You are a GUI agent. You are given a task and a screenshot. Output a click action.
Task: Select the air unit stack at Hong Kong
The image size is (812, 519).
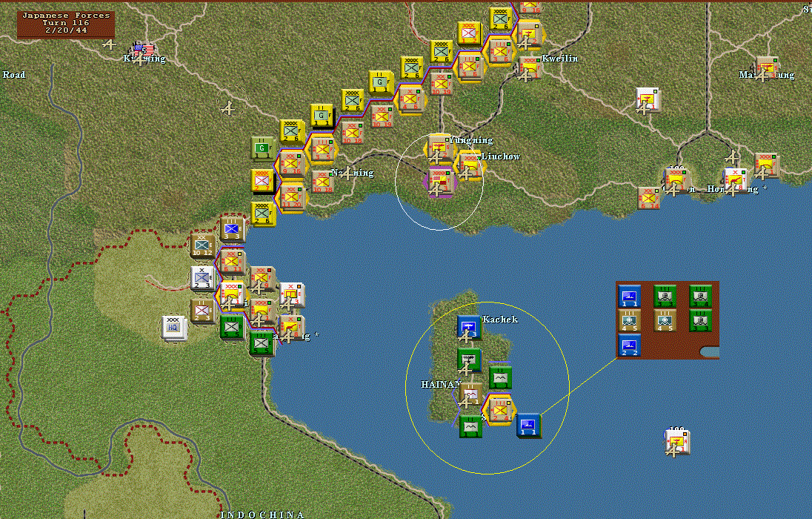(x=736, y=181)
